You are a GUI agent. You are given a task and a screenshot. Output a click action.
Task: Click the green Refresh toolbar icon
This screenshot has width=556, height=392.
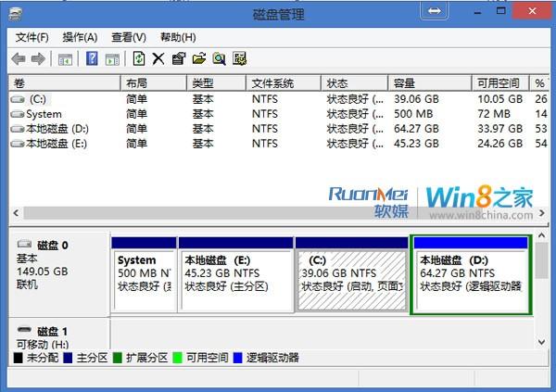[139, 58]
